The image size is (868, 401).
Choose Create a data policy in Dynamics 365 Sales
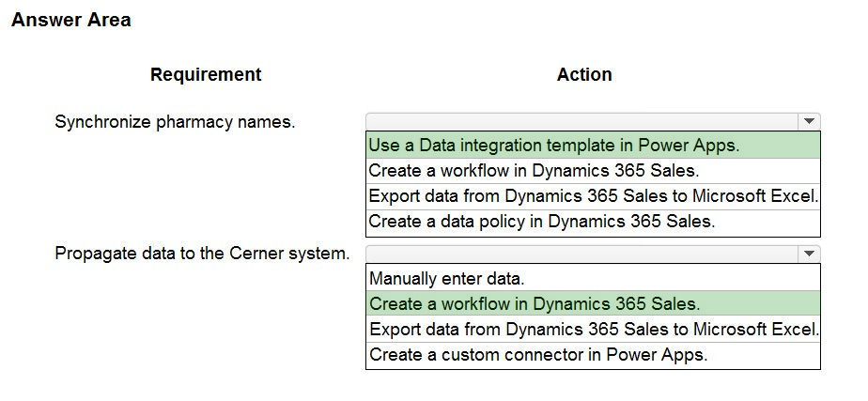pos(593,222)
